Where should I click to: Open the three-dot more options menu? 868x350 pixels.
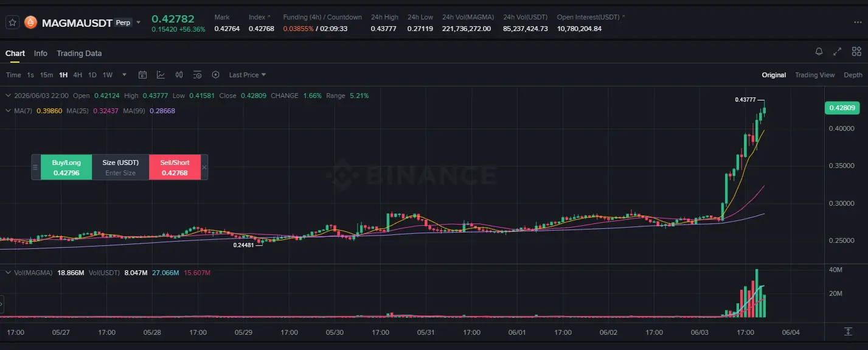(x=858, y=23)
